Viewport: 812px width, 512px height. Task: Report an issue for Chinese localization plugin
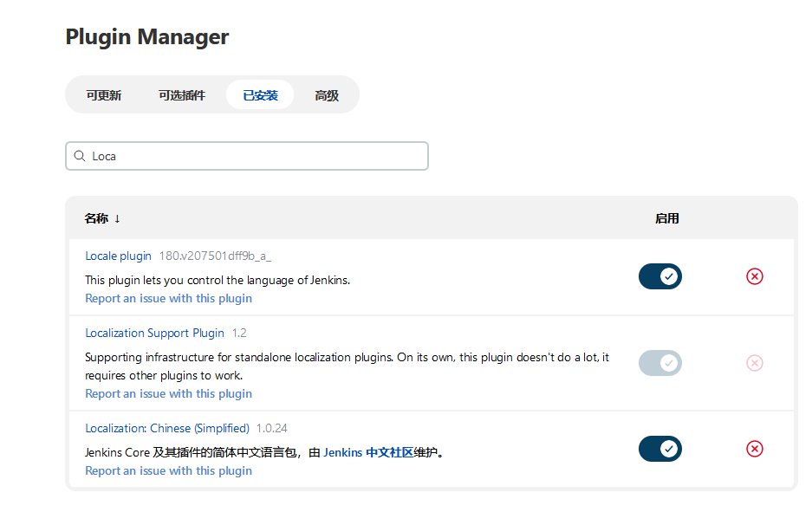[168, 470]
